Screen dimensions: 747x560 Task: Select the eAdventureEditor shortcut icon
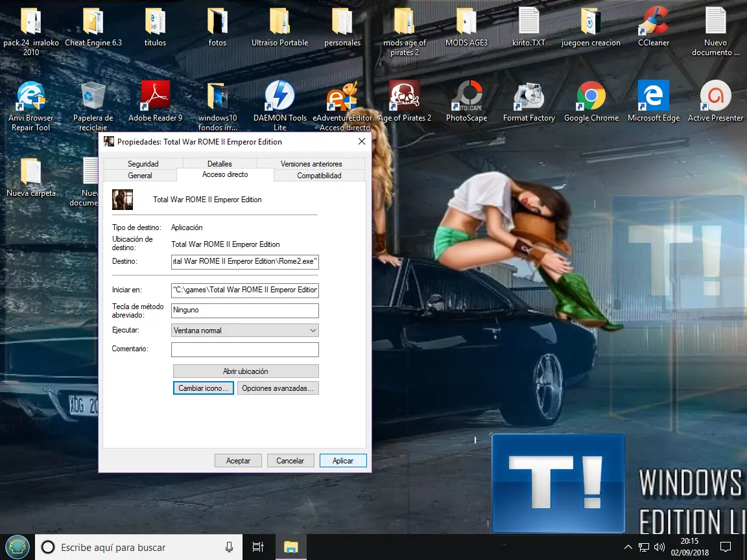click(342, 96)
